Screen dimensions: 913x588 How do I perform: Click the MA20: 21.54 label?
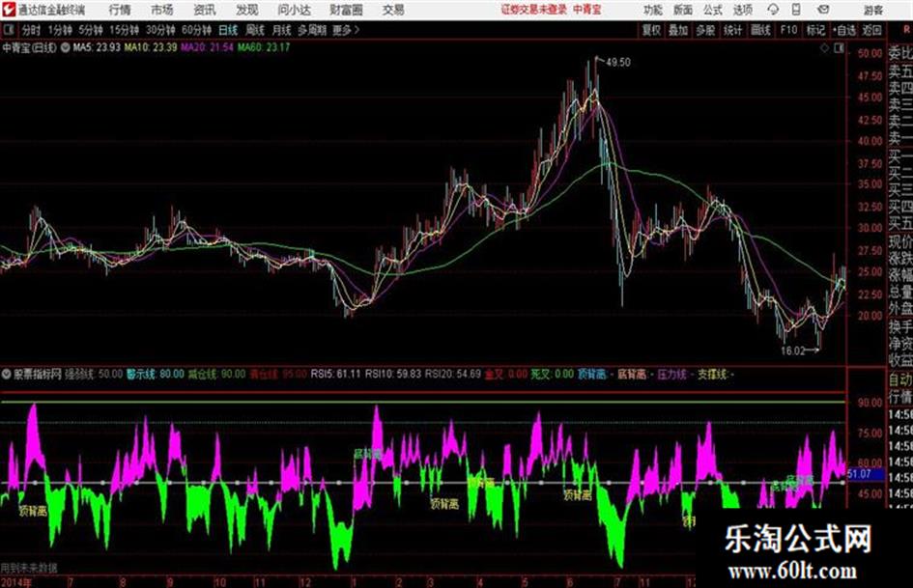click(207, 47)
